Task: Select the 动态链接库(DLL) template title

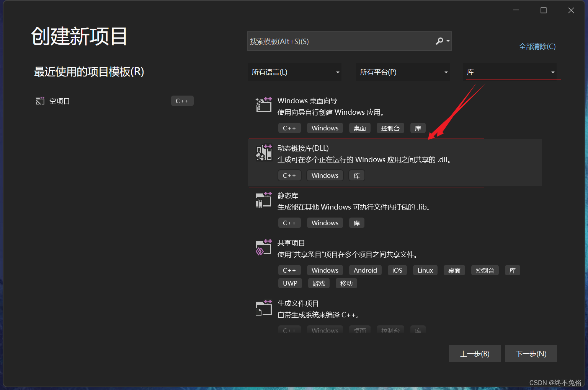Action: [x=303, y=148]
